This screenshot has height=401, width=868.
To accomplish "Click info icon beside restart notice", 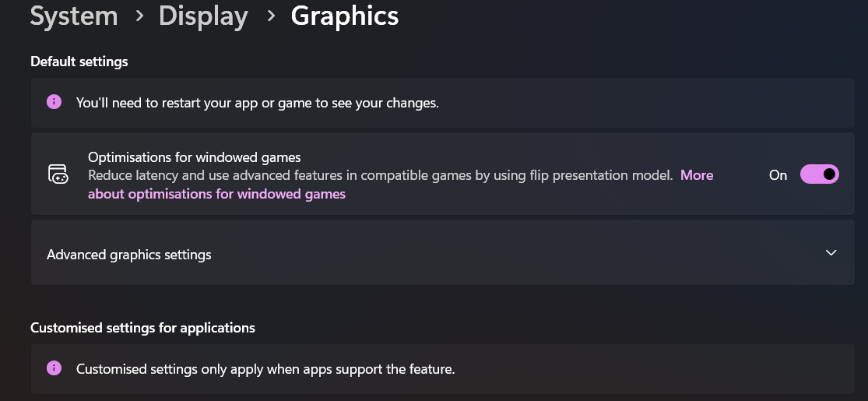I will click(x=54, y=102).
